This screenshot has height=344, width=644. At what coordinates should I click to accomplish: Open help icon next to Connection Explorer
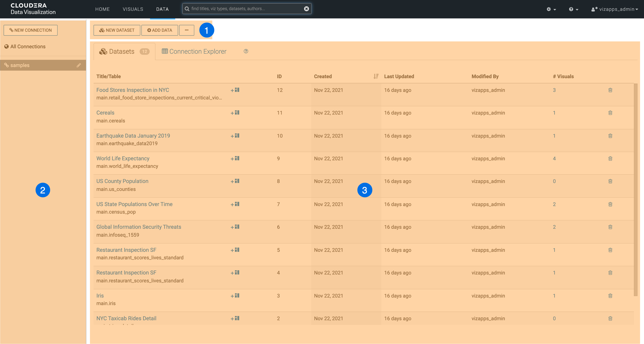point(246,51)
